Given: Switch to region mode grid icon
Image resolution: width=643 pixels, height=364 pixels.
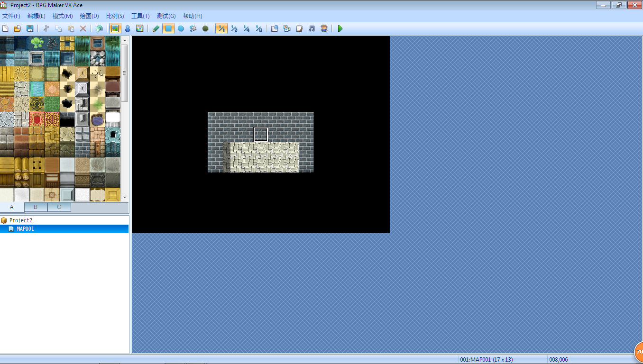Looking at the screenshot, I should [140, 28].
